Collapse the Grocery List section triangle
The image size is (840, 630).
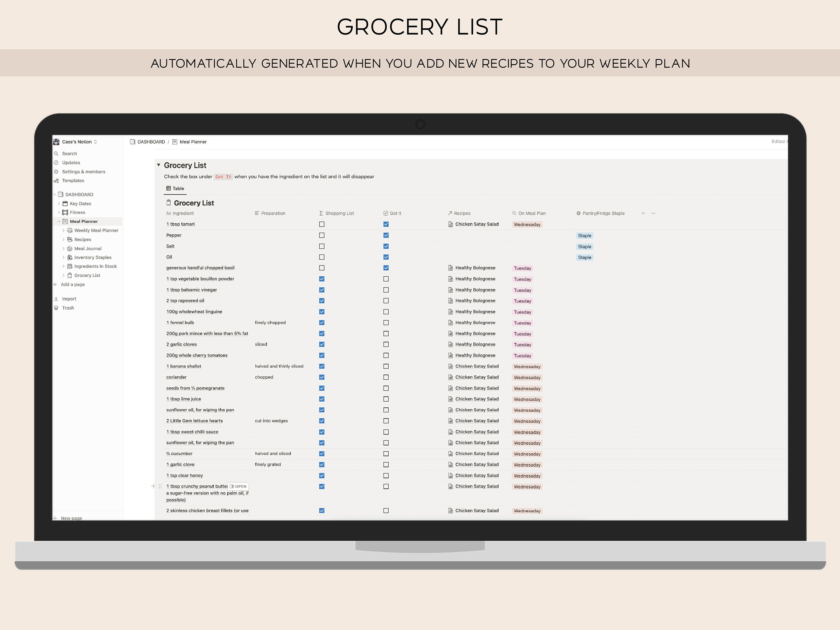pyautogui.click(x=159, y=165)
